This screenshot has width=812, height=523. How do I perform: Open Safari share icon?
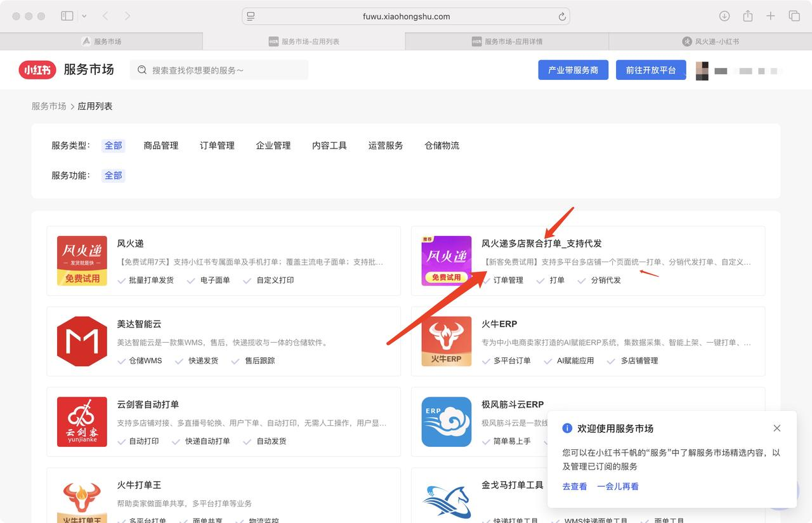pos(748,16)
